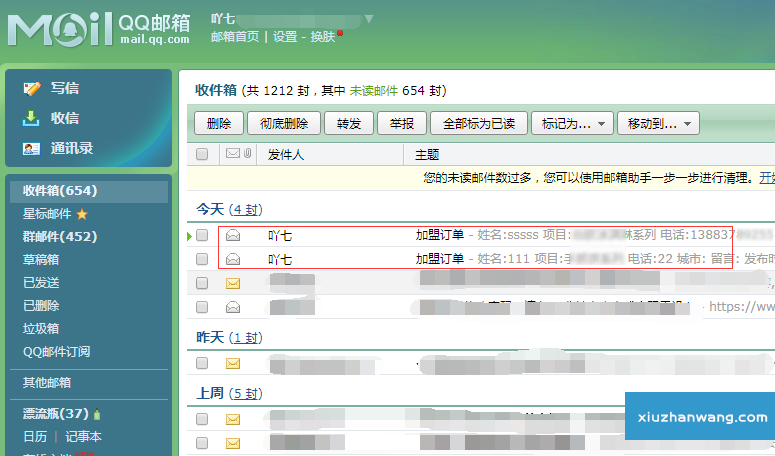This screenshot has width=775, height=456.
Task: Click the 彻底删除 button
Action: pos(284,124)
